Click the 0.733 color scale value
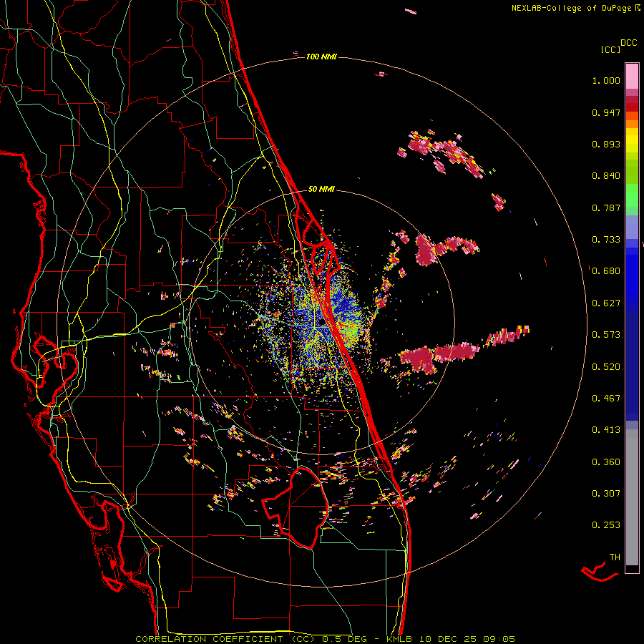This screenshot has width=644, height=644. click(606, 240)
